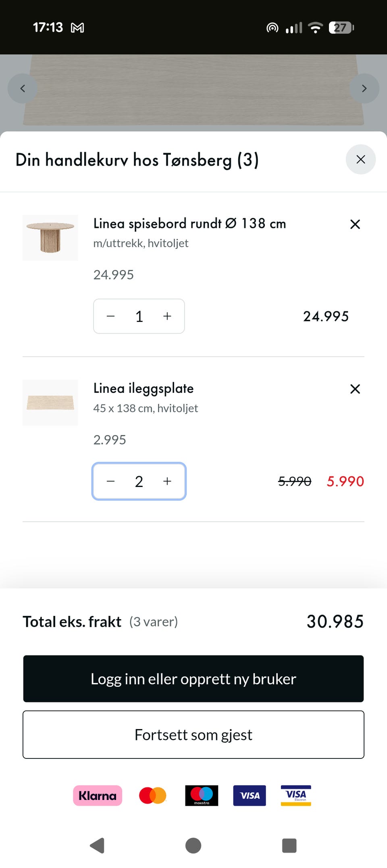
Task: Click Logg inn eller opprett ny bruker
Action: coord(193,679)
